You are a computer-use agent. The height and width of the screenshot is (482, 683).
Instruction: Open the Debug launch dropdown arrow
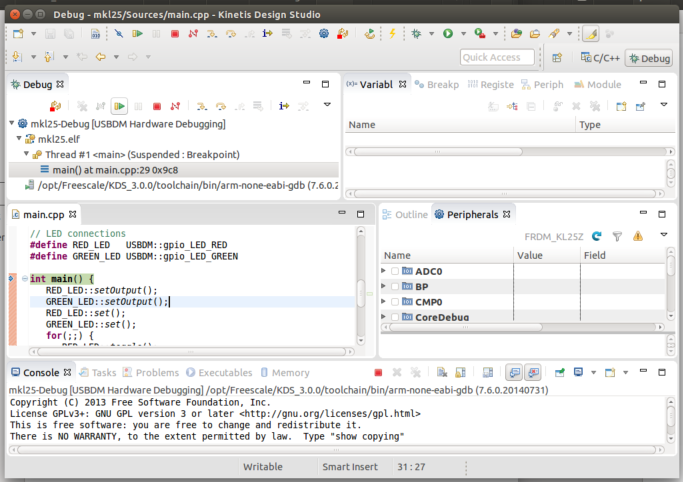tap(431, 34)
